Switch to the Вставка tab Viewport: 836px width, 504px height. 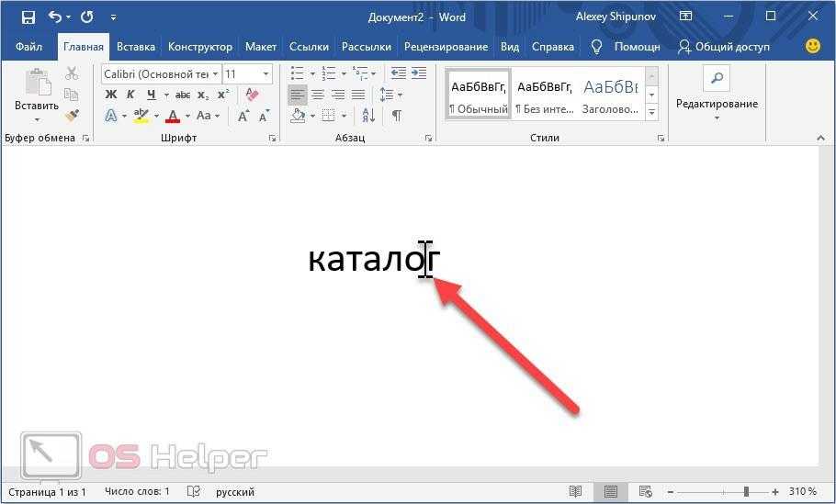[x=136, y=46]
